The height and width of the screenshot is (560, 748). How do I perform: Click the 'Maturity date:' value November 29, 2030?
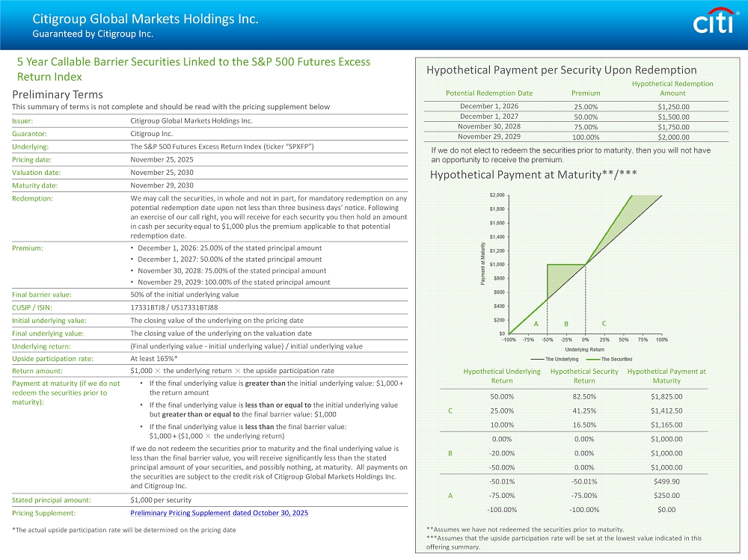coord(162,185)
